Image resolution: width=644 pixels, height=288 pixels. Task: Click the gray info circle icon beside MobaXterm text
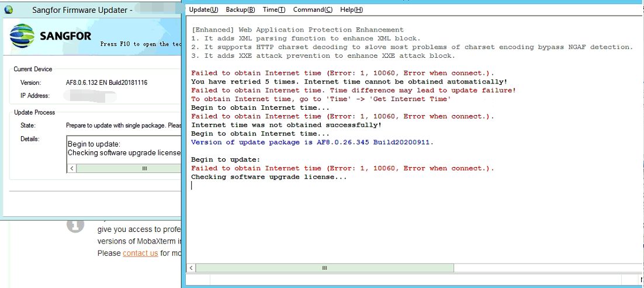(x=75, y=225)
